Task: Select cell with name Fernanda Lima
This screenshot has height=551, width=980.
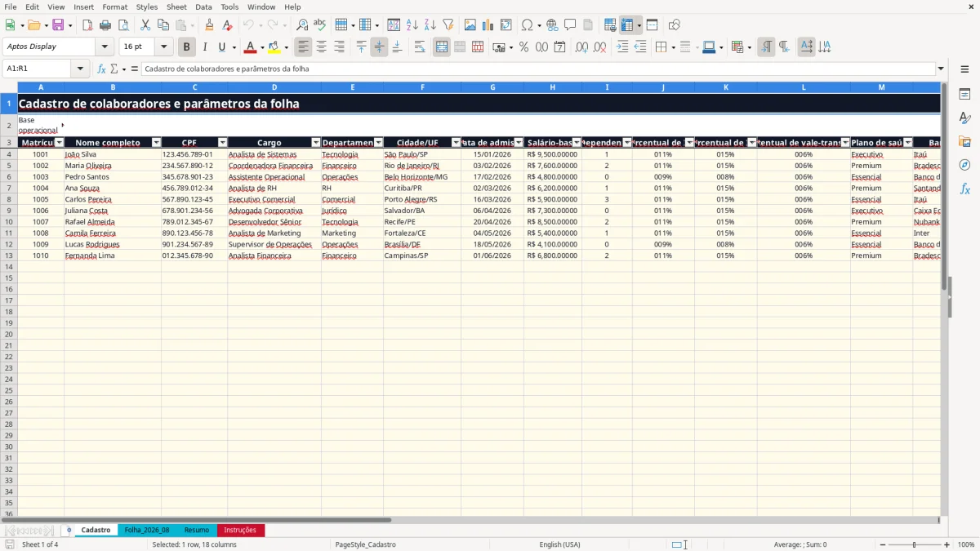Action: [x=113, y=256]
